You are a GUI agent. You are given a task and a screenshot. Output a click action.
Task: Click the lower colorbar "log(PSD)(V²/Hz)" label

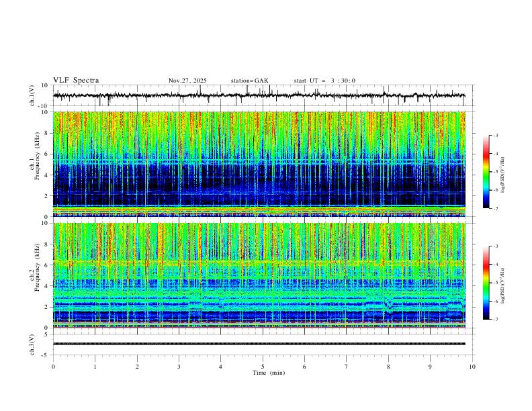point(502,286)
